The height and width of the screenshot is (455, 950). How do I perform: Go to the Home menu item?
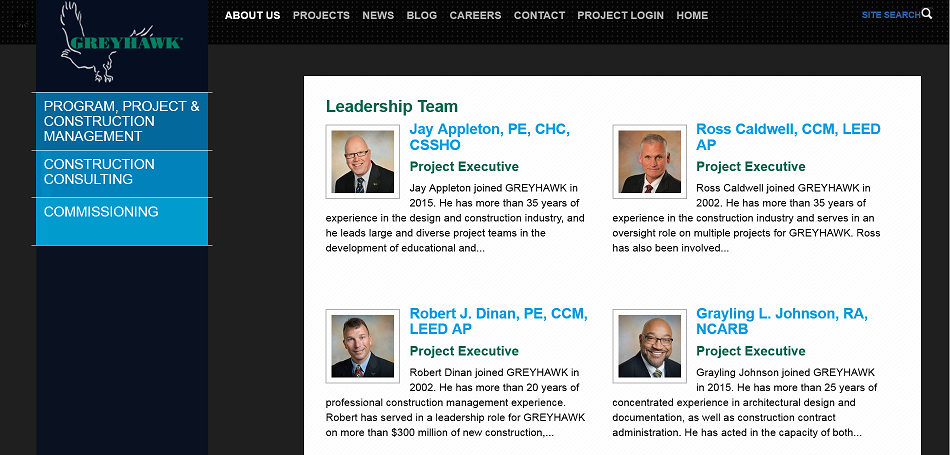(692, 16)
